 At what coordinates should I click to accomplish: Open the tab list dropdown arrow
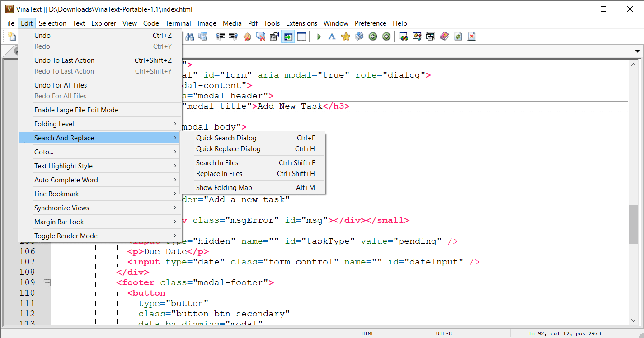(638, 51)
